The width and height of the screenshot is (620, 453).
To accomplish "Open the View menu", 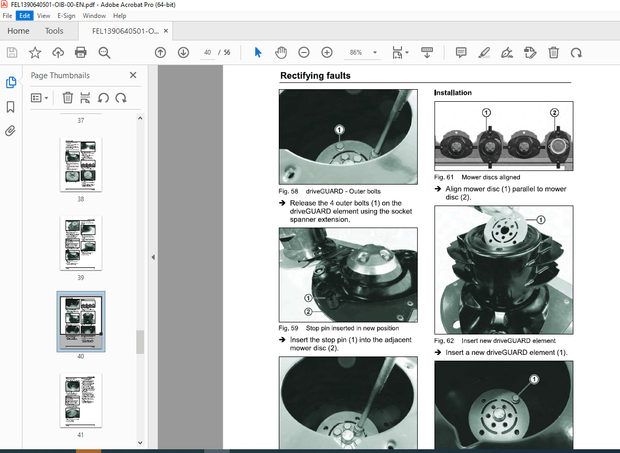I will tap(43, 16).
